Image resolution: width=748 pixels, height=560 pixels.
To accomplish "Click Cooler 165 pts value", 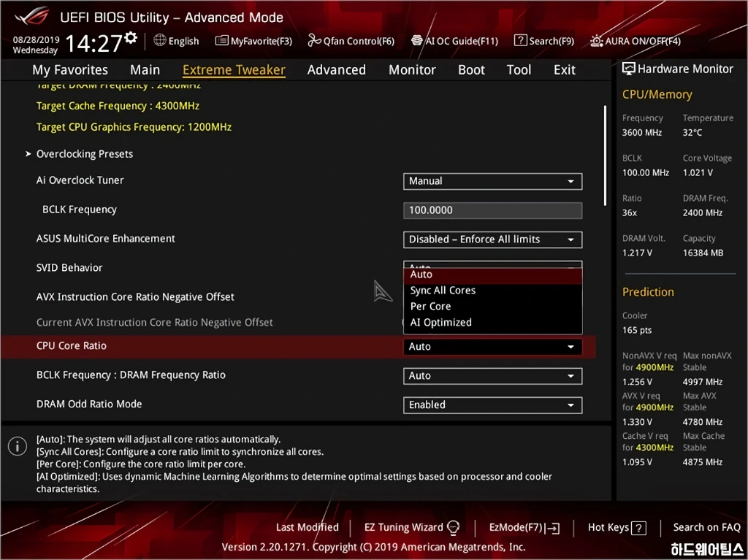I will (x=637, y=330).
